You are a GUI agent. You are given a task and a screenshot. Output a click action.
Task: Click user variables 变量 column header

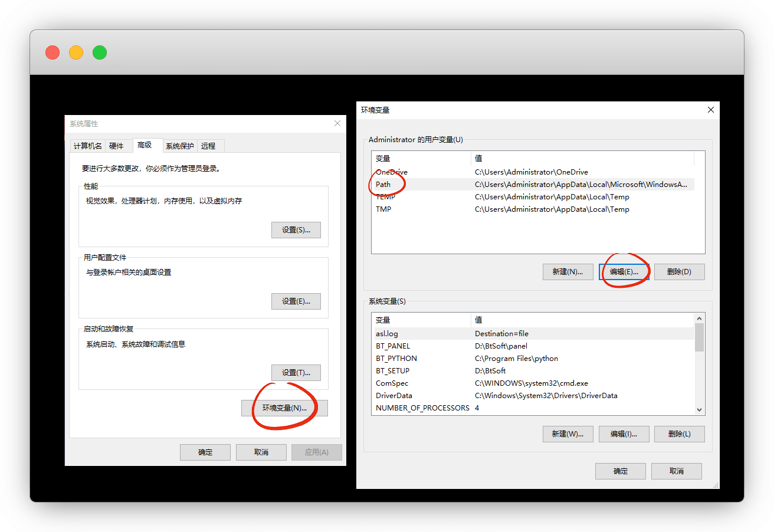point(421,159)
